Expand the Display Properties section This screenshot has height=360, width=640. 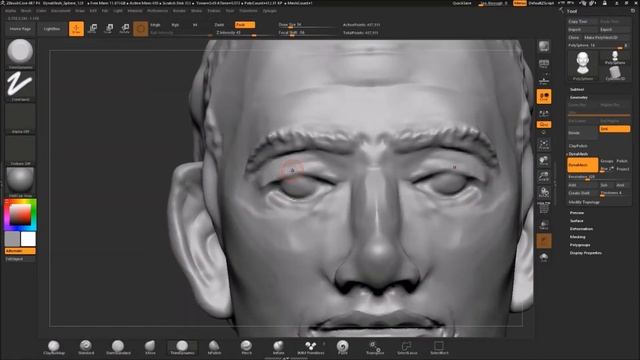point(586,253)
